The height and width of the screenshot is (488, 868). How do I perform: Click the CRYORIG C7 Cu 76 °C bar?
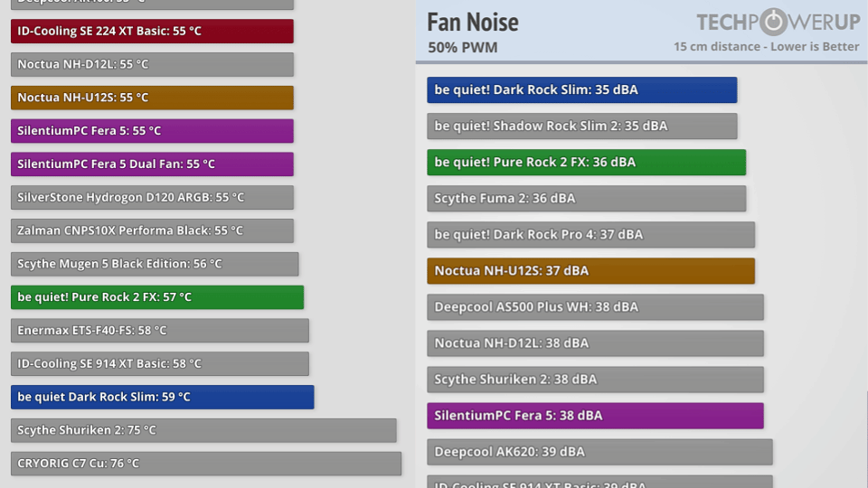pos(205,464)
